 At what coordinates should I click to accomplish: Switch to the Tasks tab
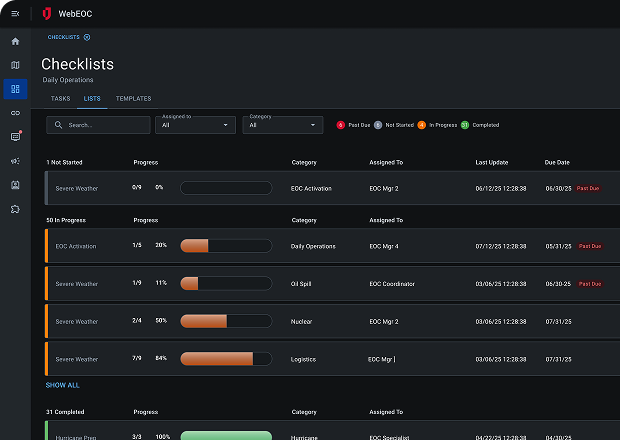coord(60,99)
